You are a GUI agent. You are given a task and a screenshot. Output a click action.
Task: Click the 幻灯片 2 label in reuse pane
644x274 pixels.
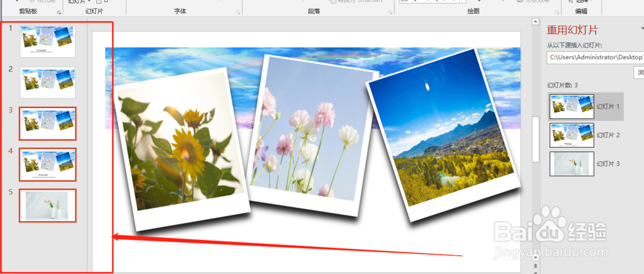pos(609,135)
